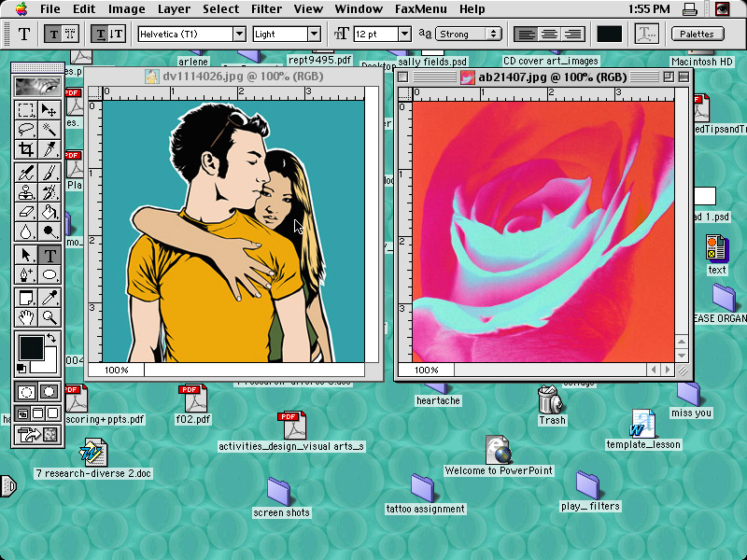Open the Apple menu
Screen dimensions: 747x560
coord(21,8)
